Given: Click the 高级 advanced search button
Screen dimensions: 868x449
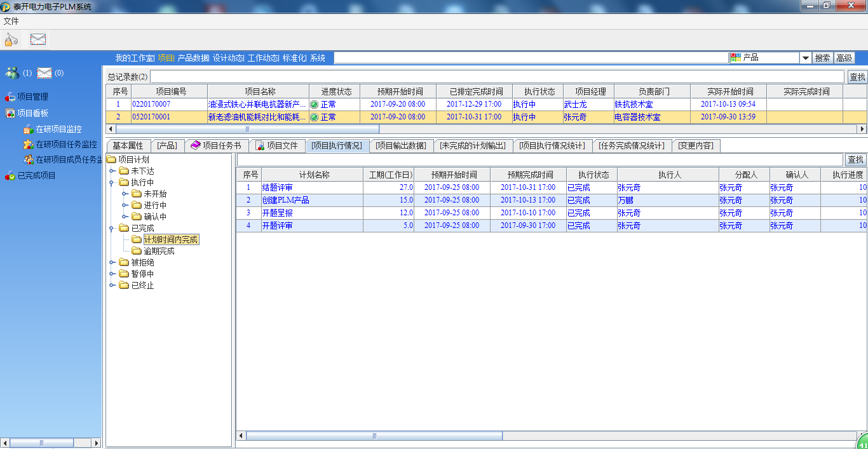Looking at the screenshot, I should [x=844, y=58].
